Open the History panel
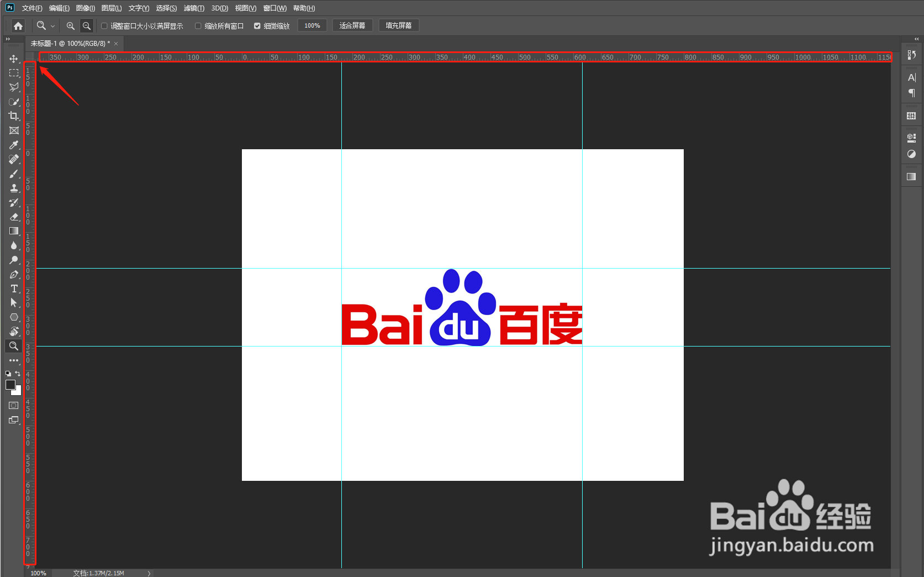This screenshot has height=577, width=924. pos(911,55)
